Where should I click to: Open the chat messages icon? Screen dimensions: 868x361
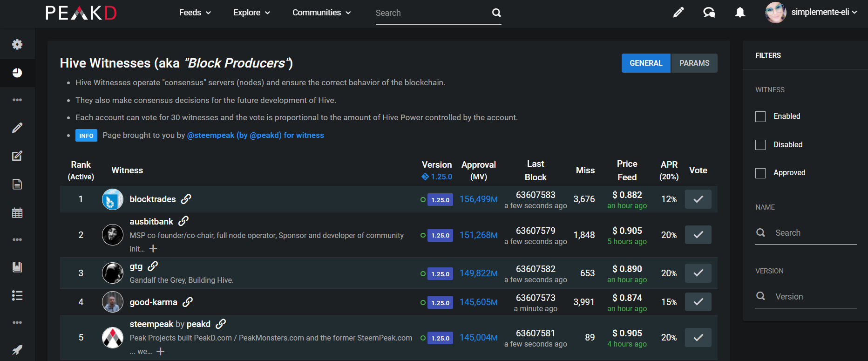(709, 13)
